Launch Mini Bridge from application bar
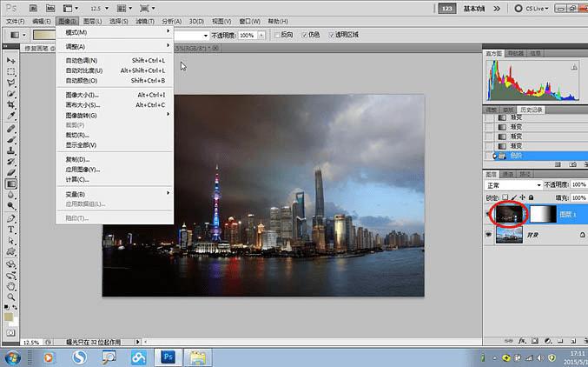 pos(50,8)
